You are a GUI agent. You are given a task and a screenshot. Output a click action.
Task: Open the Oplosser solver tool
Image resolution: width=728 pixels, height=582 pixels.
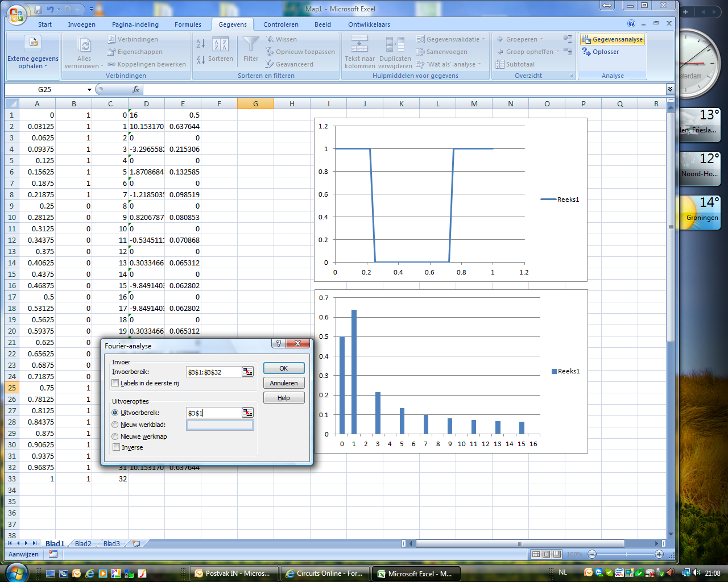[601, 52]
